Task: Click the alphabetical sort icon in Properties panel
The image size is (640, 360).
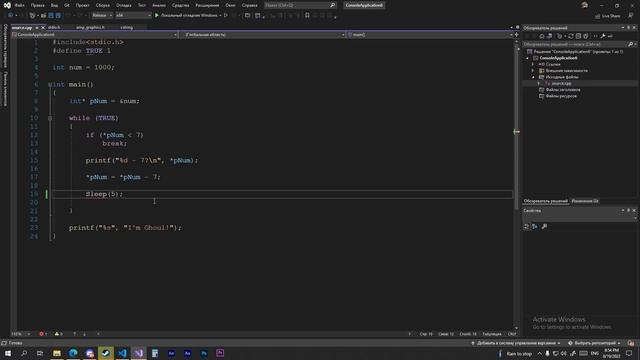Action: (x=534, y=227)
